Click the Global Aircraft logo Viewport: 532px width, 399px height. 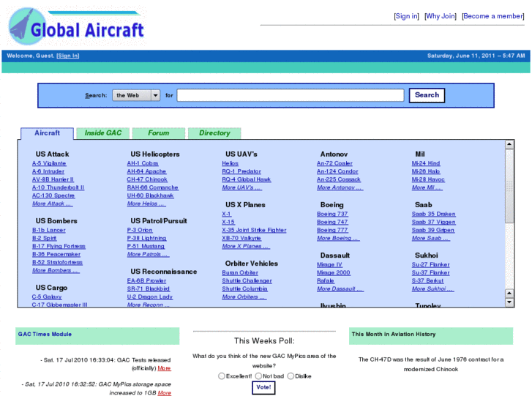pyautogui.click(x=77, y=26)
